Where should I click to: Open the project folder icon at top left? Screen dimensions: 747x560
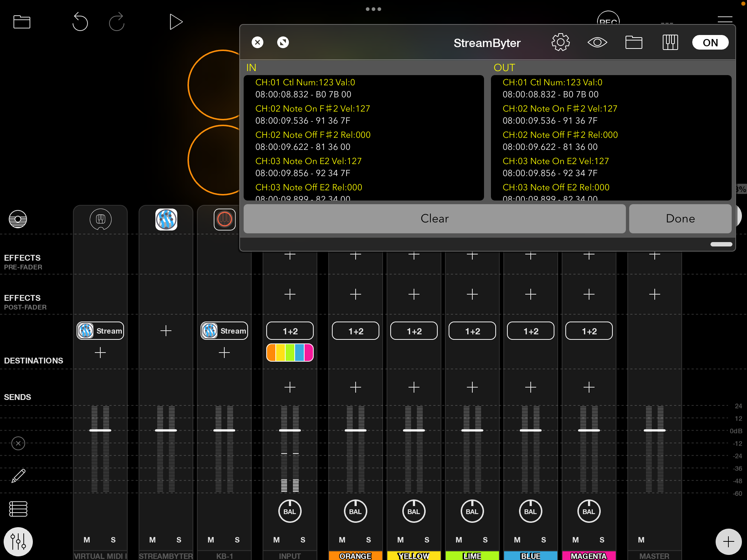(x=22, y=22)
